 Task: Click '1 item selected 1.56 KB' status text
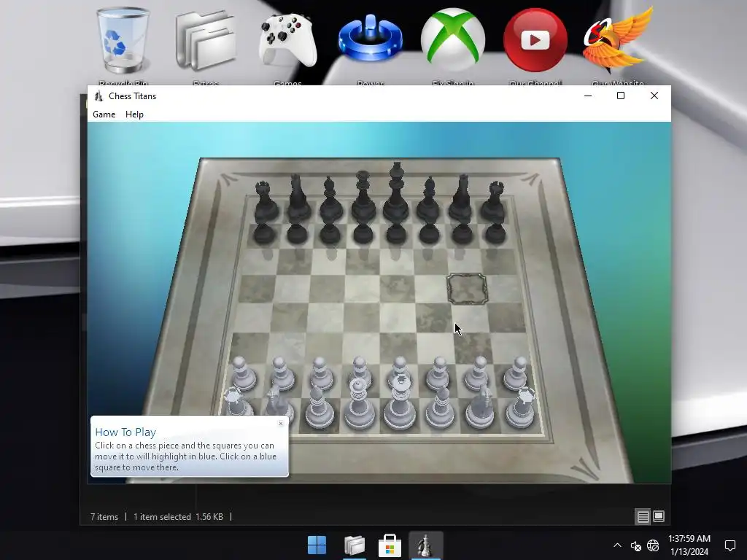tap(178, 517)
